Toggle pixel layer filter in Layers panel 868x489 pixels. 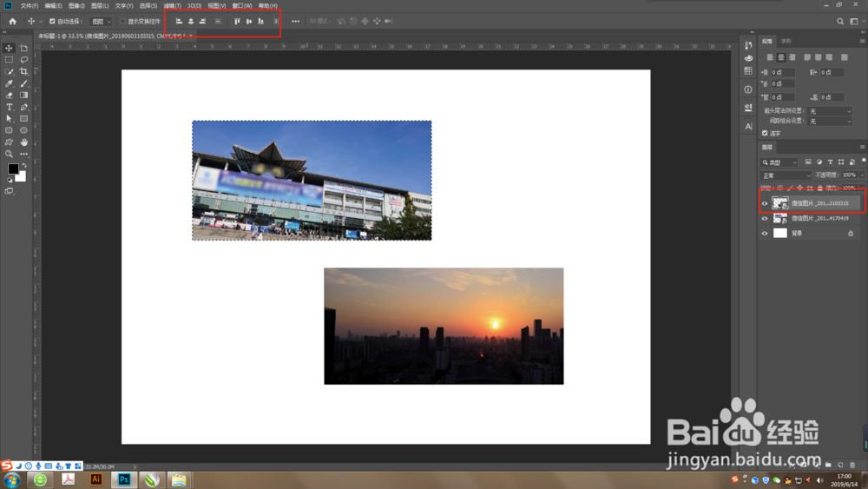808,162
